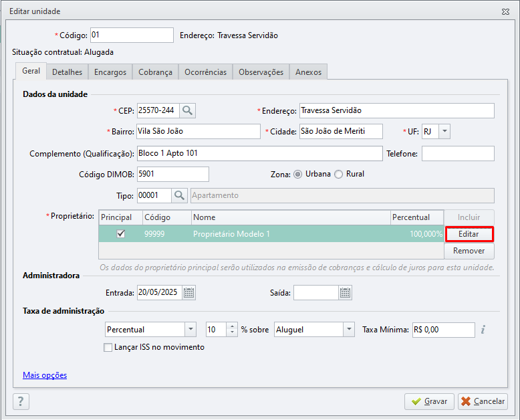The width and height of the screenshot is (520, 420).
Task: Open the Entrada date calendar picker
Action: [x=189, y=293]
